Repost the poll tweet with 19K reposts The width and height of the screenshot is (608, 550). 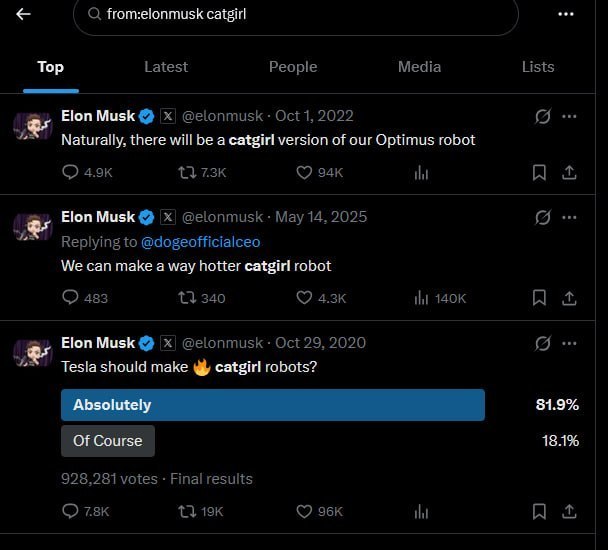[x=186, y=511]
